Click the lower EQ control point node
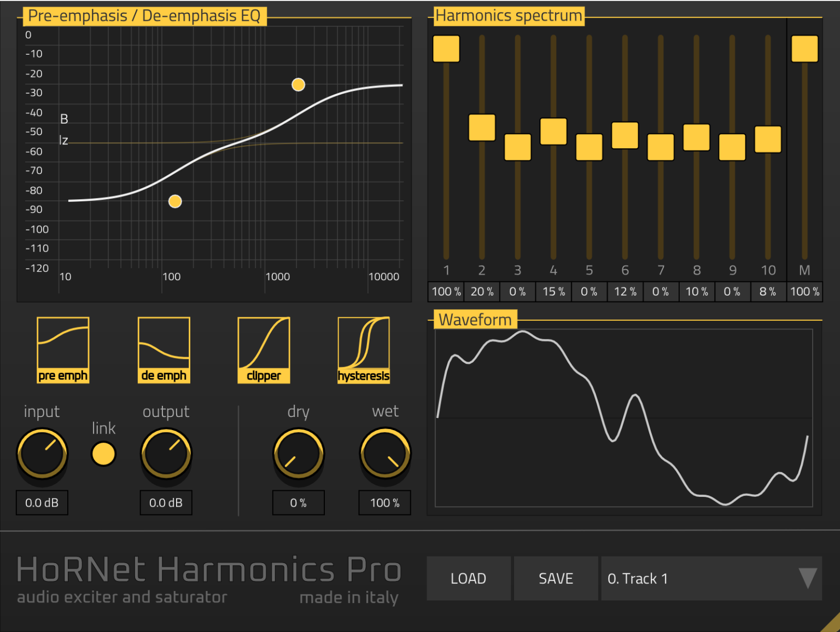The width and height of the screenshot is (840, 632). [x=175, y=201]
